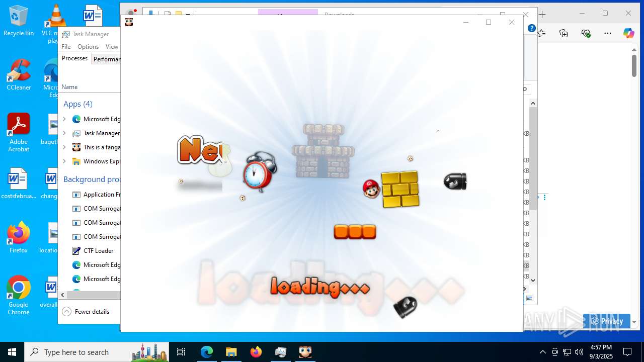Show hidden system tray icons
The image size is (644, 362).
(x=542, y=352)
